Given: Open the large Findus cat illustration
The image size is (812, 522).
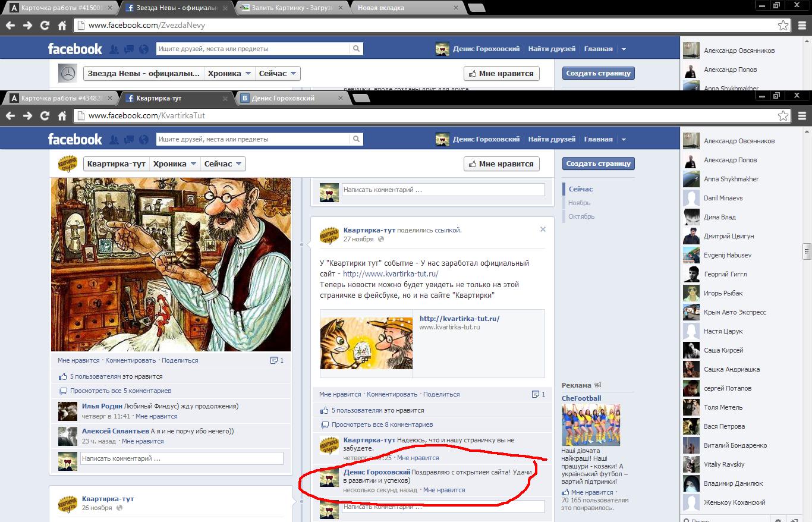Looking at the screenshot, I should [171, 264].
